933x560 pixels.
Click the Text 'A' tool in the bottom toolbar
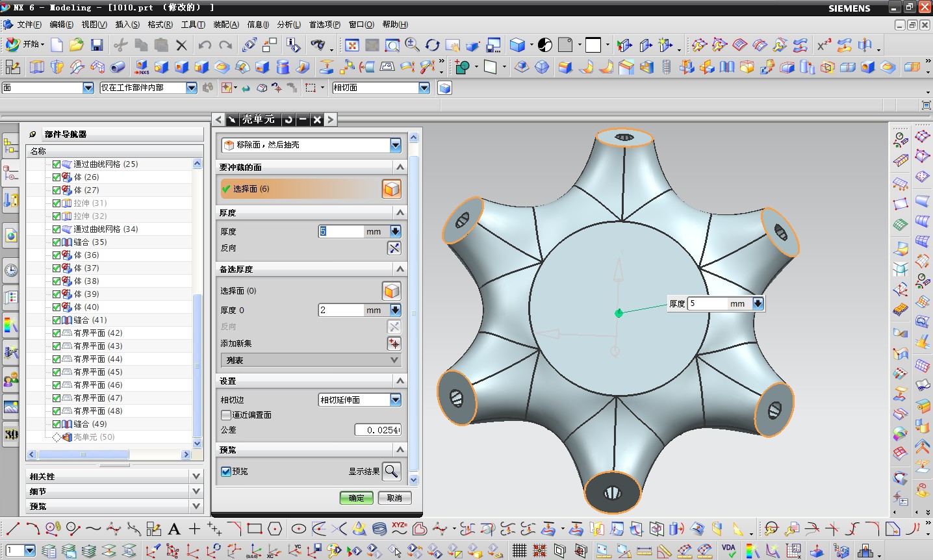click(x=173, y=529)
